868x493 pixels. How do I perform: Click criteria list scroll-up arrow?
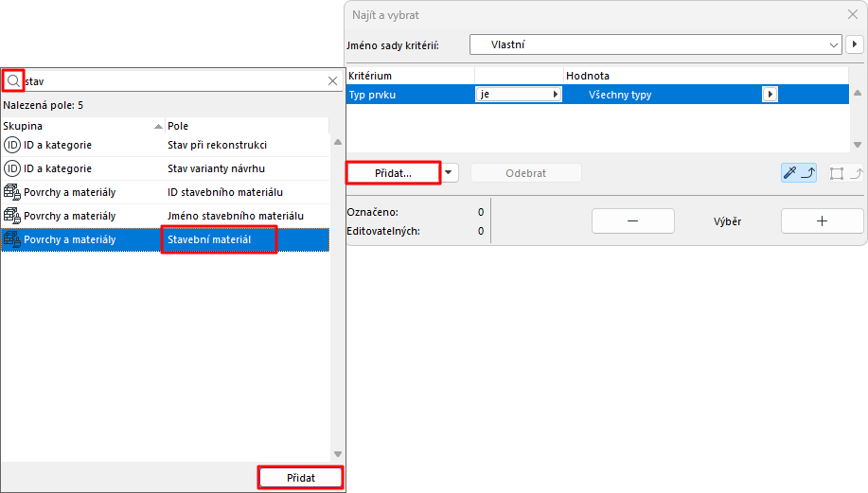858,93
